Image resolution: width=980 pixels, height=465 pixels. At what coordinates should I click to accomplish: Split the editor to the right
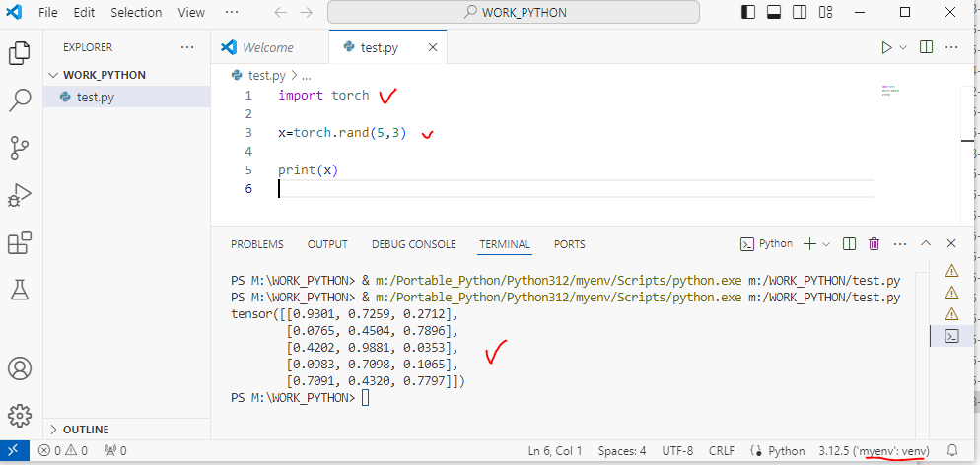click(926, 47)
